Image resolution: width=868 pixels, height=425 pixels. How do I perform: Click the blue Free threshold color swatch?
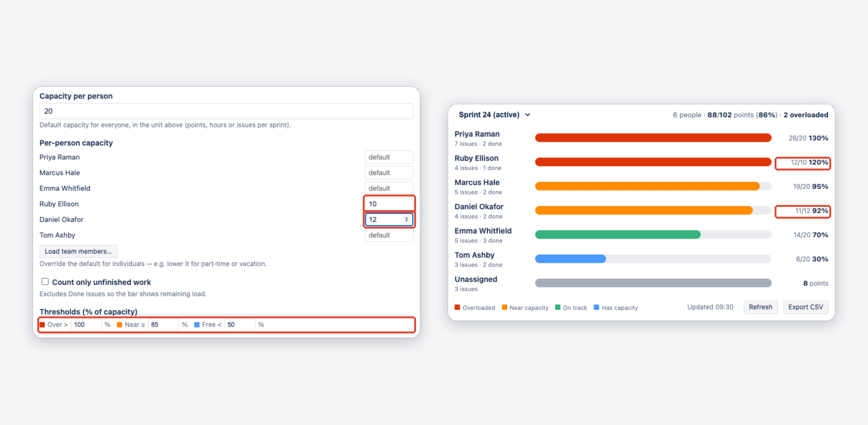coord(197,324)
